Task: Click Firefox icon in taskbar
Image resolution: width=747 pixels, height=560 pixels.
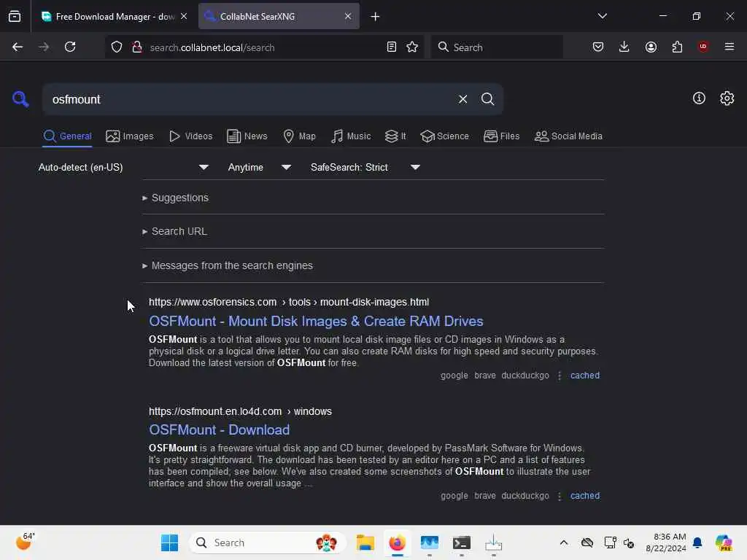Action: pos(398,542)
